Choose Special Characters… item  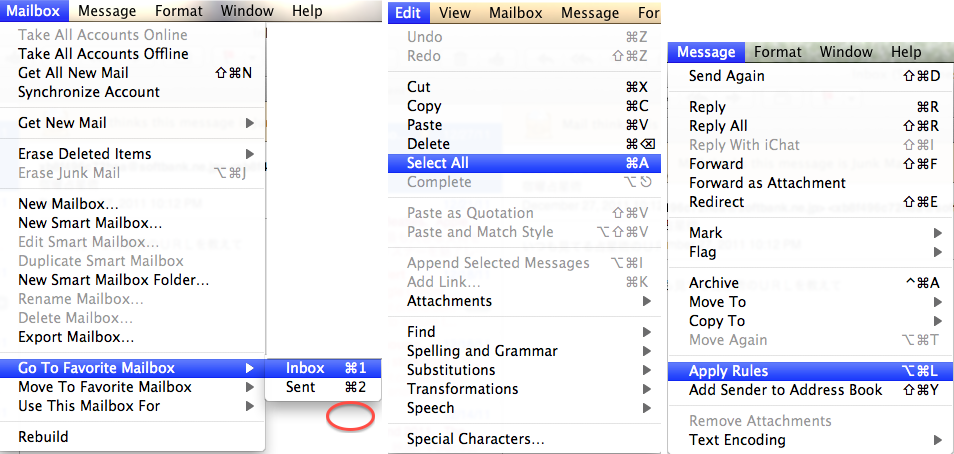point(524,439)
